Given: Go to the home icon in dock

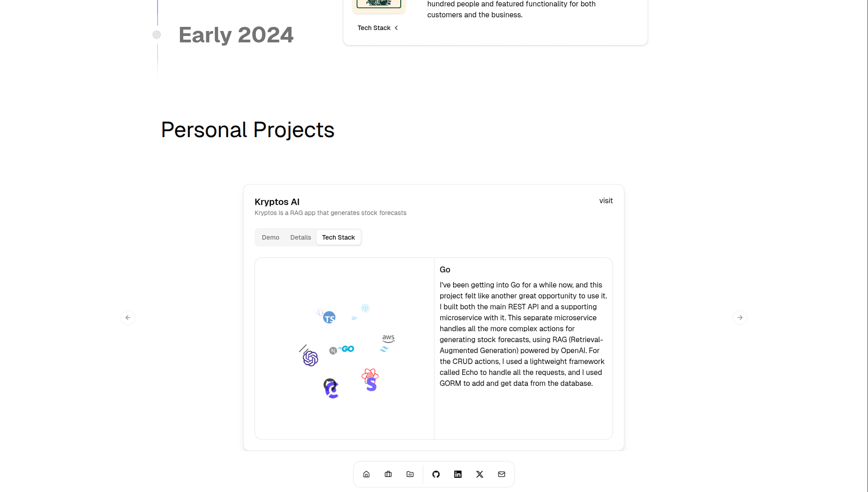Looking at the screenshot, I should tap(366, 474).
